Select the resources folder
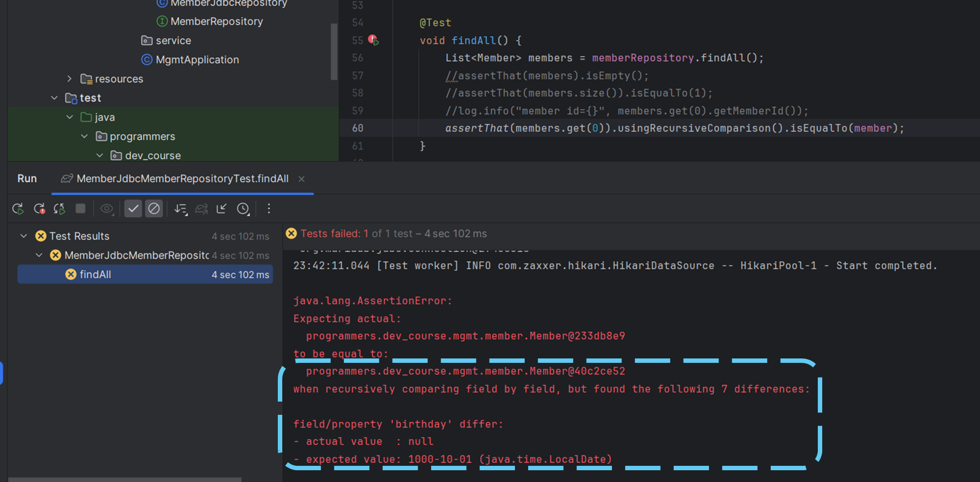 [119, 78]
